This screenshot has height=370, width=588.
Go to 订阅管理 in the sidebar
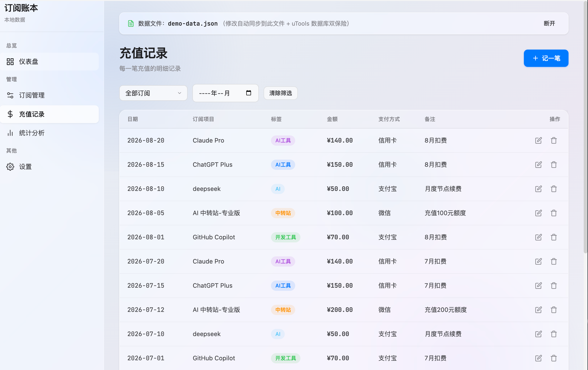[x=49, y=95]
